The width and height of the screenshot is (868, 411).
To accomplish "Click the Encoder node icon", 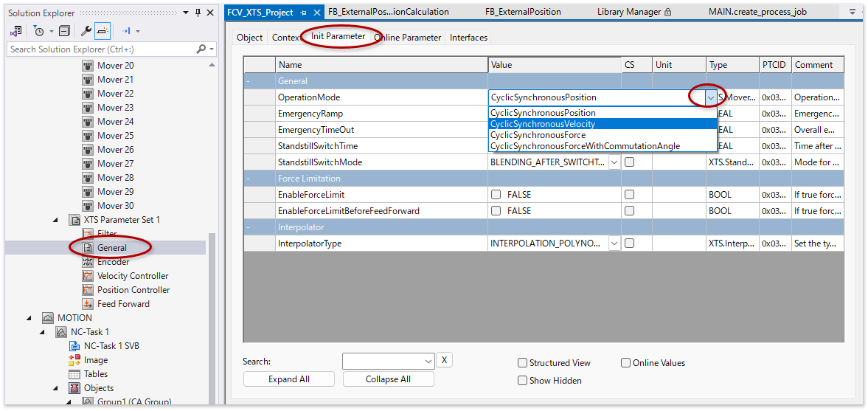I will 88,262.
